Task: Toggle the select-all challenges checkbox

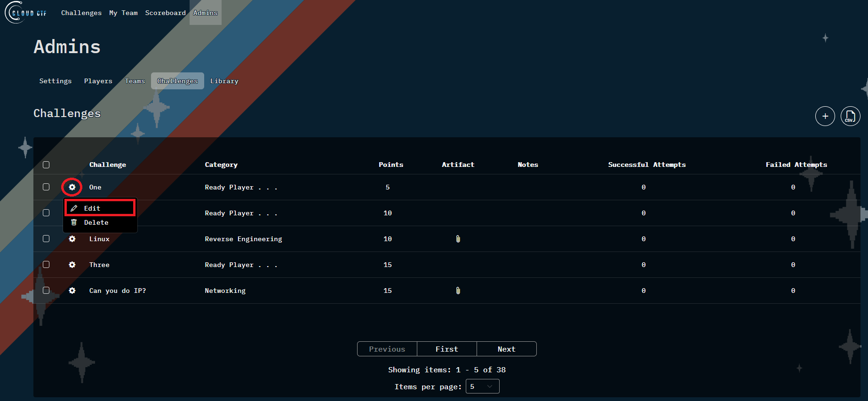Action: (x=46, y=165)
